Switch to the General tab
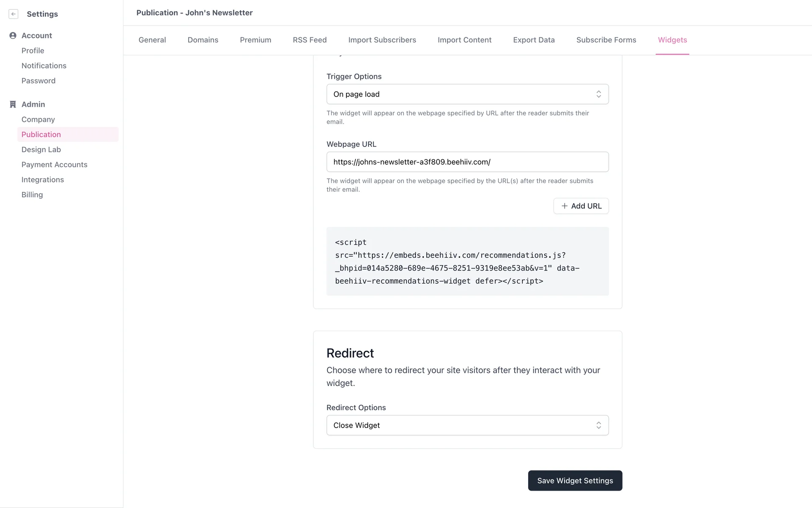The width and height of the screenshot is (812, 508). pos(152,40)
